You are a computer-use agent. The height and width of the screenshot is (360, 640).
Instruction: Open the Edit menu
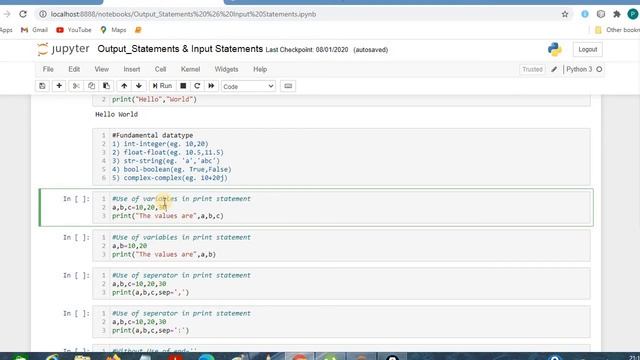[74, 69]
